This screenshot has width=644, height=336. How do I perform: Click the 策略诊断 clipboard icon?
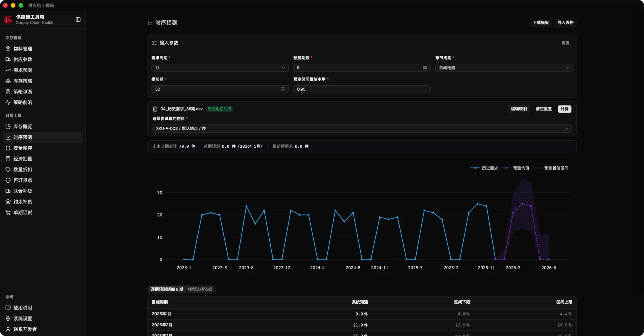[x=8, y=92]
